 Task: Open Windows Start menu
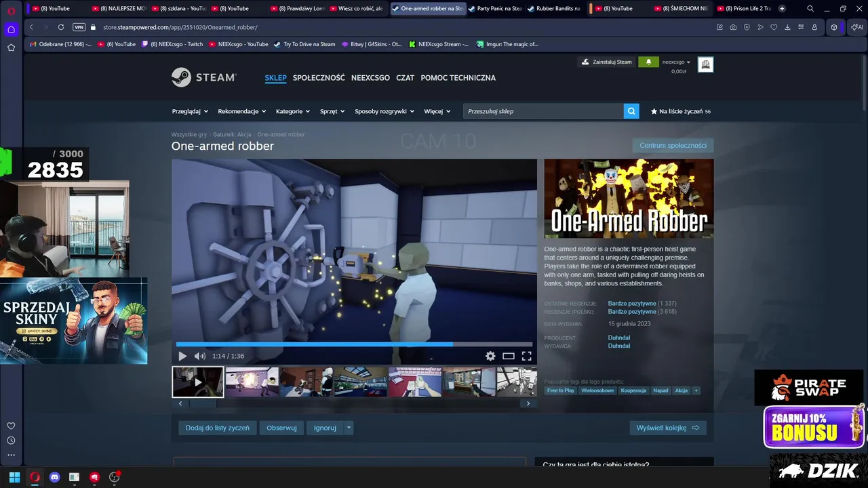(14, 476)
